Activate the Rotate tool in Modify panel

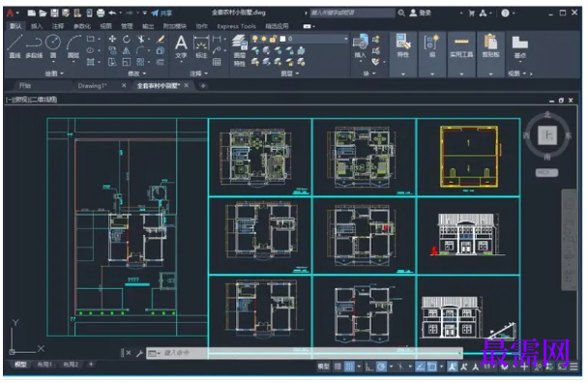point(127,39)
